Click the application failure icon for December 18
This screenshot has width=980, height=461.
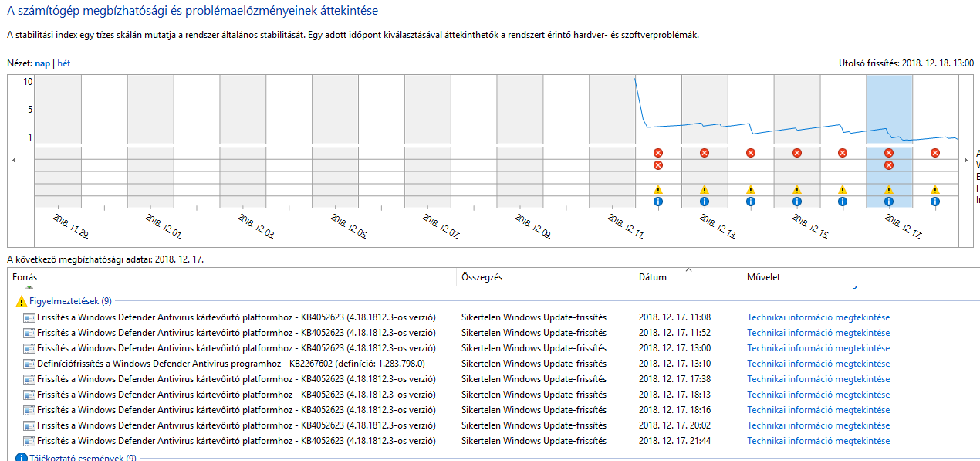(x=935, y=153)
